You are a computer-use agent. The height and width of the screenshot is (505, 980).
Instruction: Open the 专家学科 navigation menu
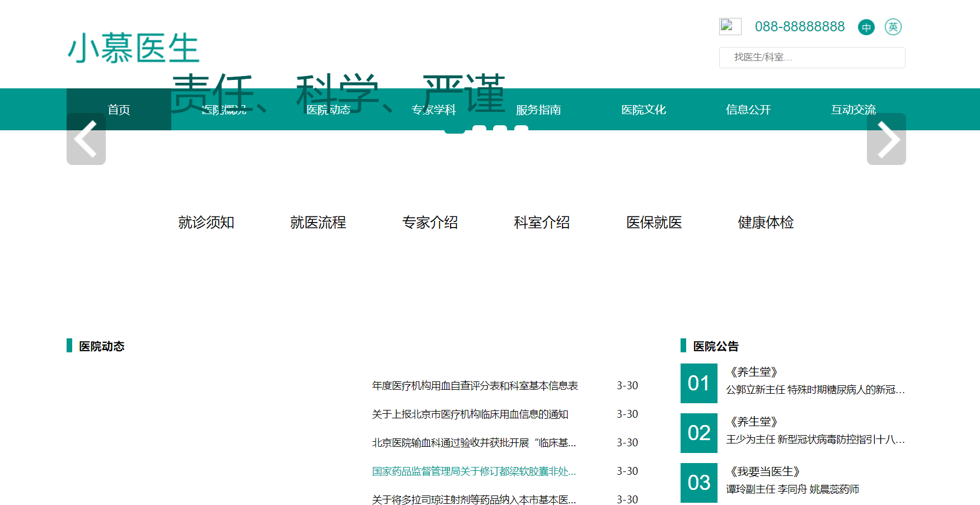click(x=434, y=110)
